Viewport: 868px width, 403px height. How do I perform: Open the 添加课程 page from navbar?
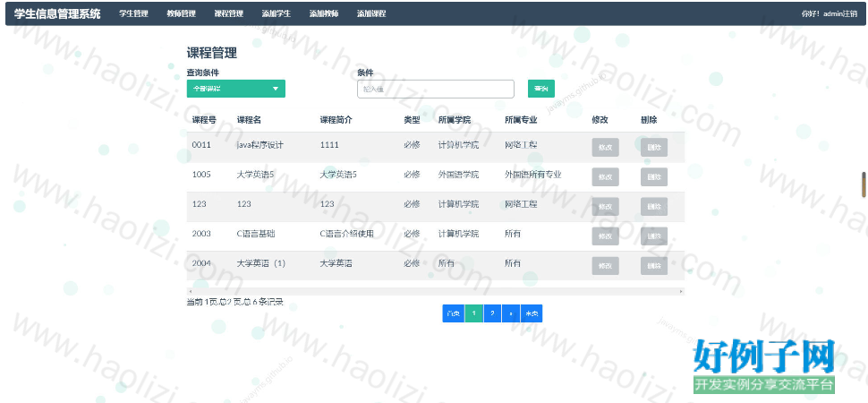[371, 13]
